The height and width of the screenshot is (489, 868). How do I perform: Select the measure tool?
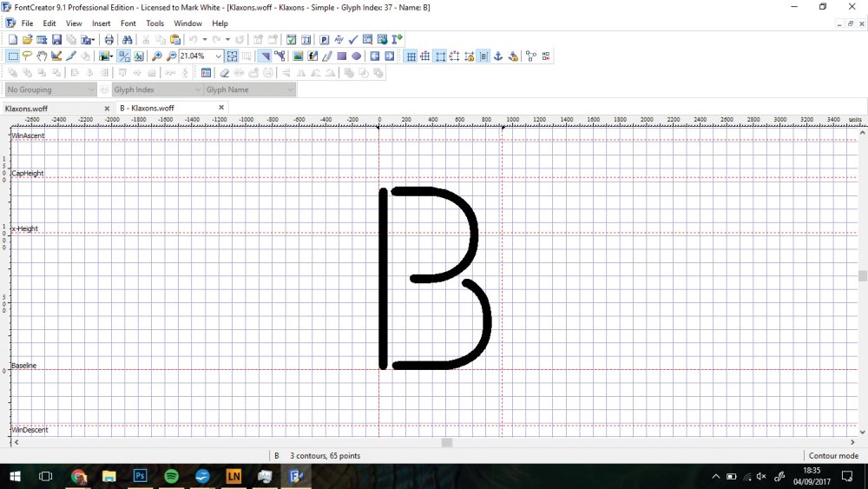(56, 56)
